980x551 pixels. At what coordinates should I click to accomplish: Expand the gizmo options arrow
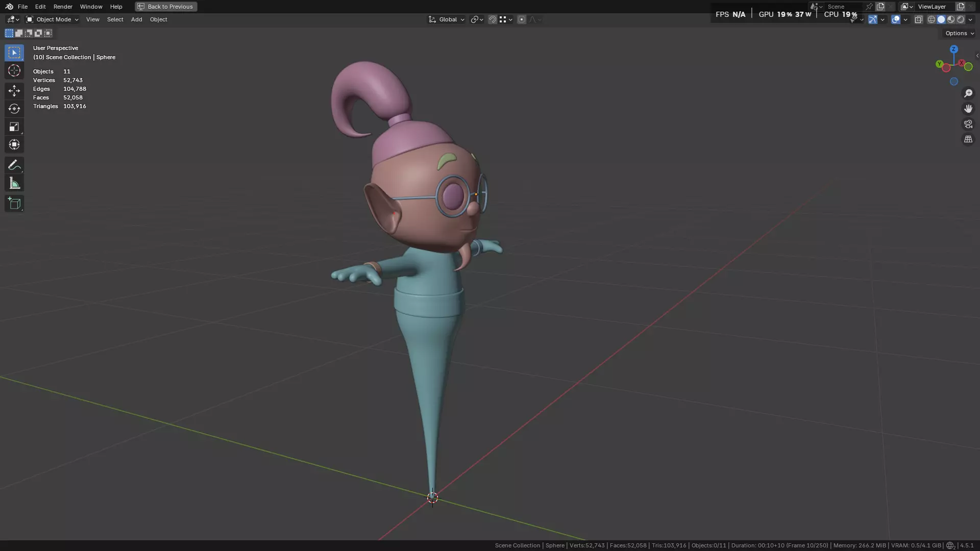click(x=883, y=19)
